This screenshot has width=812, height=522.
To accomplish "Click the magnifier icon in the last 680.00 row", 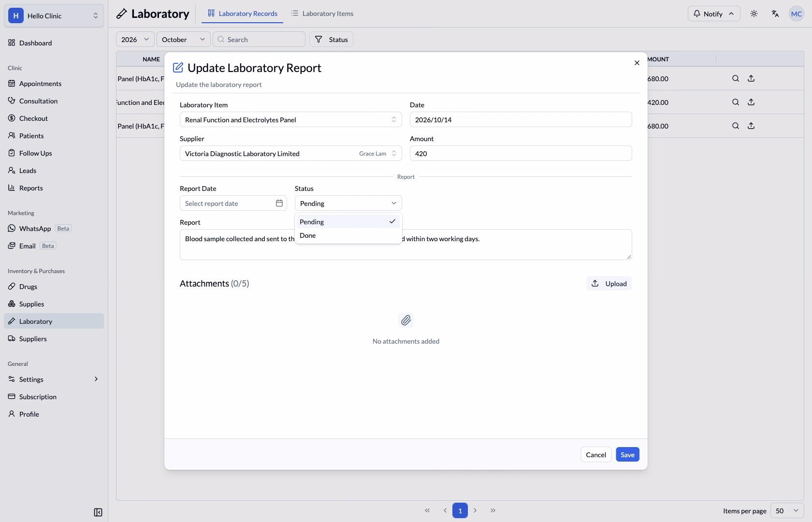I will [x=736, y=126].
